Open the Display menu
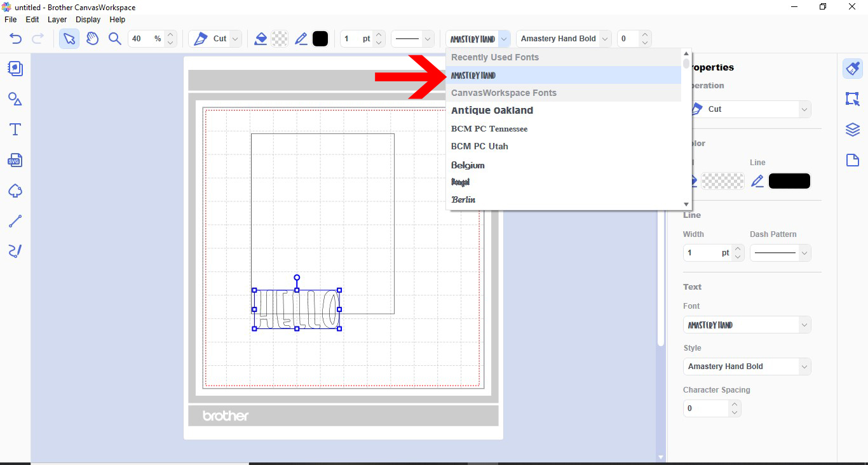This screenshot has height=465, width=868. 88,20
